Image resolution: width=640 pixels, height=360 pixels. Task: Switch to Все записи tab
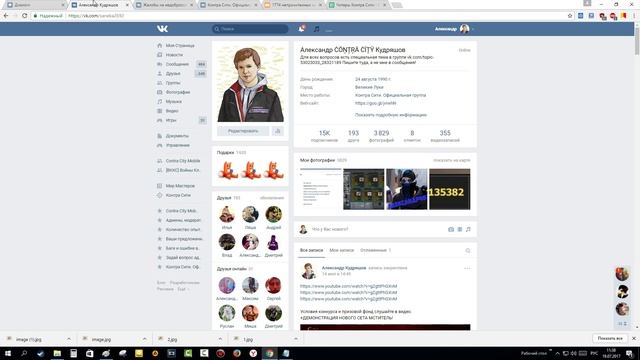pyautogui.click(x=311, y=250)
